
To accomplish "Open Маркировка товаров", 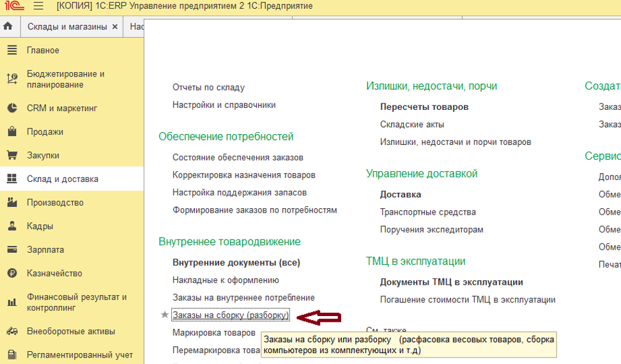I will click(213, 333).
